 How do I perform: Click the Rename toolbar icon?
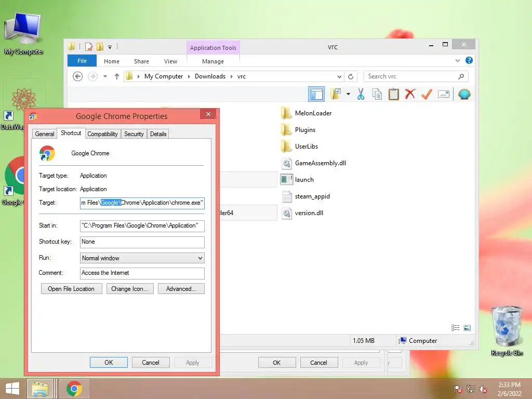(x=444, y=95)
